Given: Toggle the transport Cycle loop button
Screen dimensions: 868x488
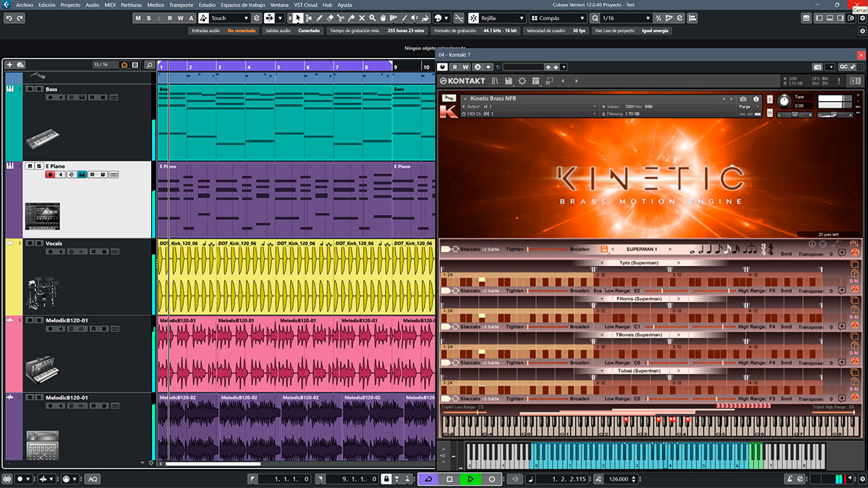Looking at the screenshot, I should 428,479.
